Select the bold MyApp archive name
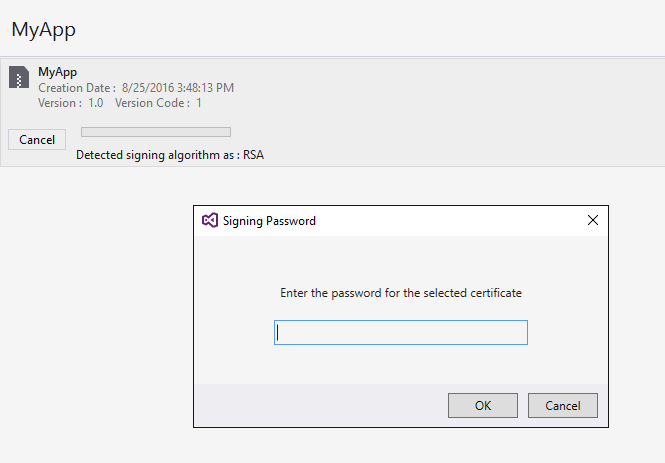 pos(57,72)
